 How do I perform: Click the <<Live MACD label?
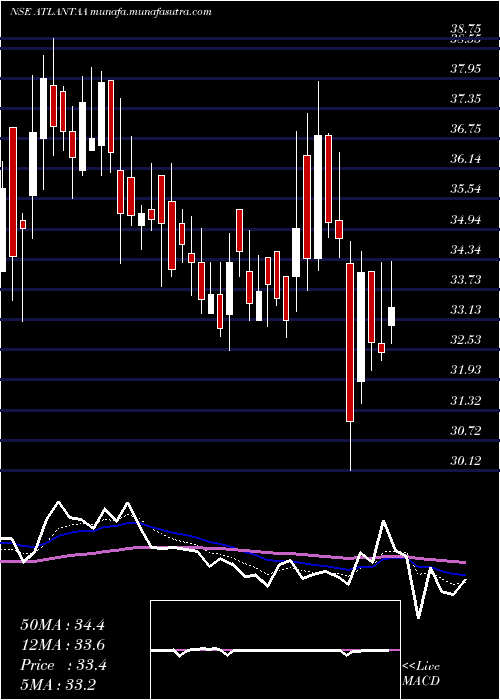pos(421,673)
